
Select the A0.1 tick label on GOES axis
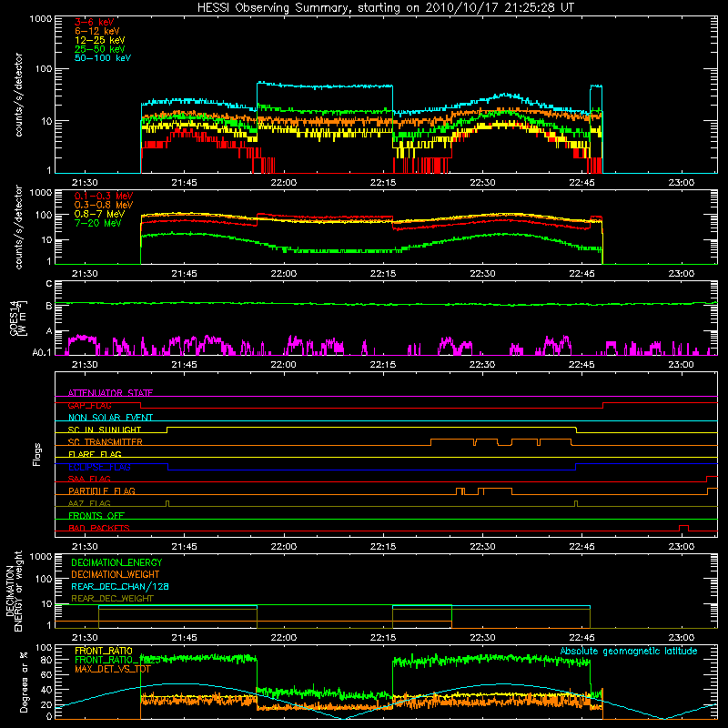coord(42,352)
